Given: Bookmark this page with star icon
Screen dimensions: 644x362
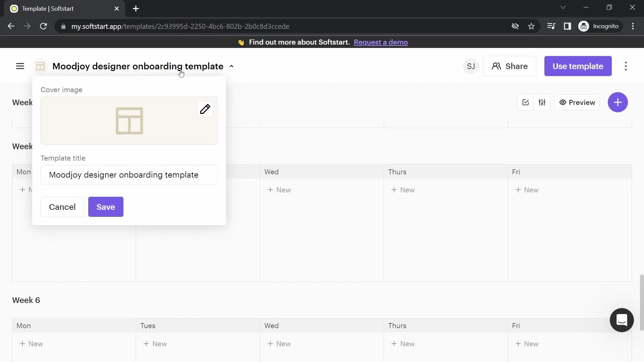Looking at the screenshot, I should click(531, 26).
